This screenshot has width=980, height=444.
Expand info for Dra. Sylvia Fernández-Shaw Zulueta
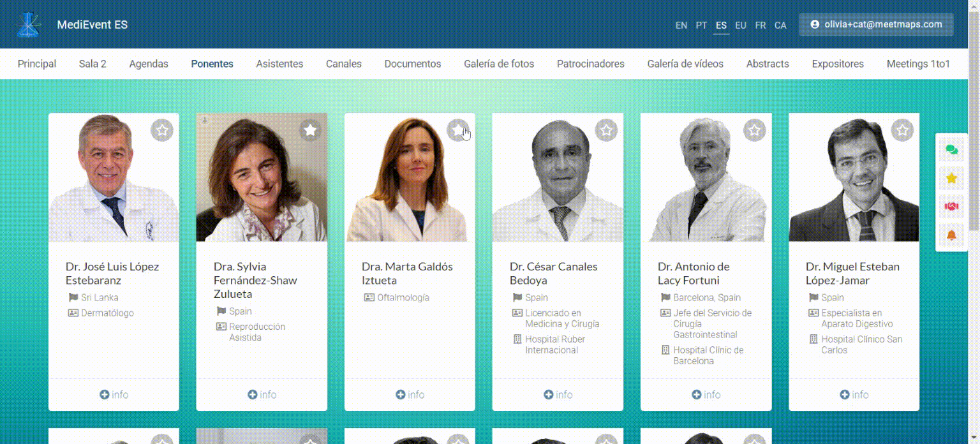click(262, 395)
